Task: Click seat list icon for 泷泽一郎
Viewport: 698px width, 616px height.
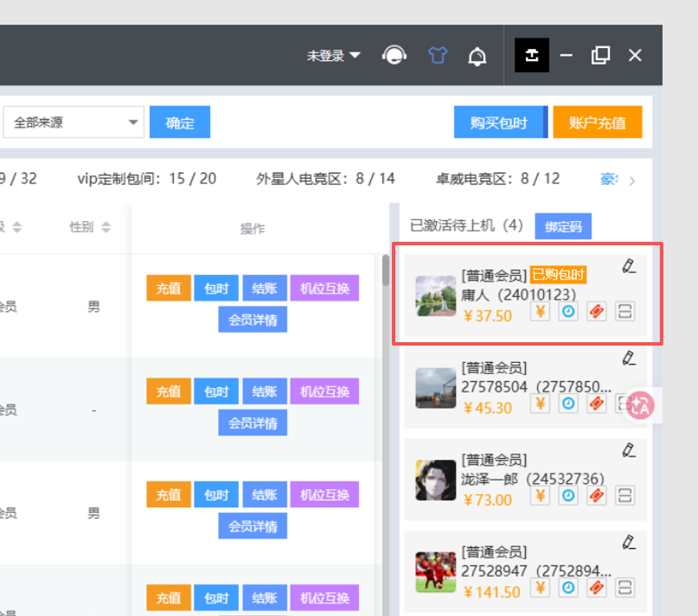Action: (x=624, y=495)
